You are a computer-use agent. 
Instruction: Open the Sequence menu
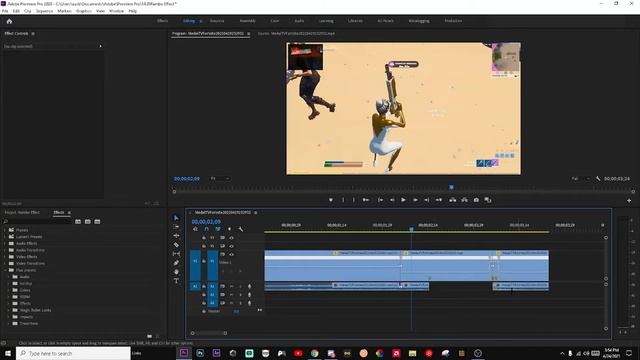click(44, 11)
